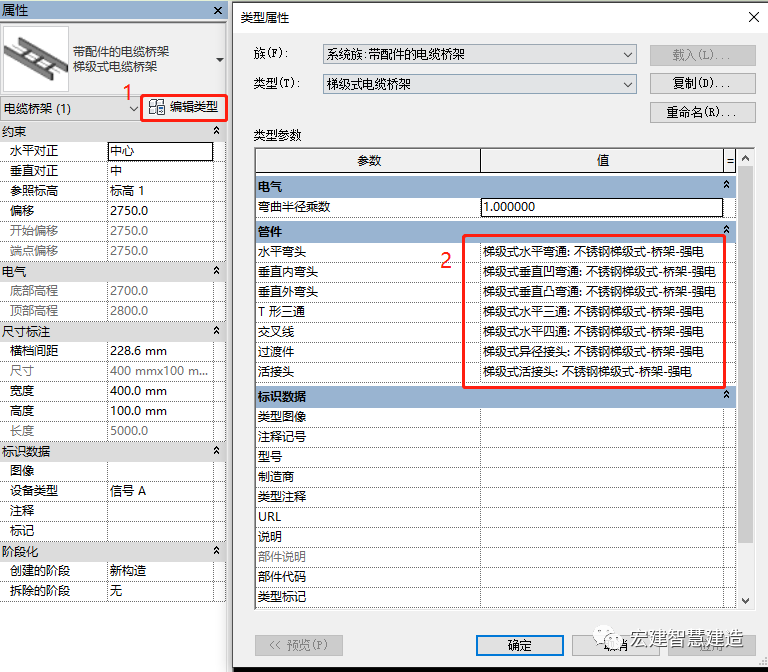Click the scroll down arrow of parameter list
The height and width of the screenshot is (672, 768).
pyautogui.click(x=745, y=600)
